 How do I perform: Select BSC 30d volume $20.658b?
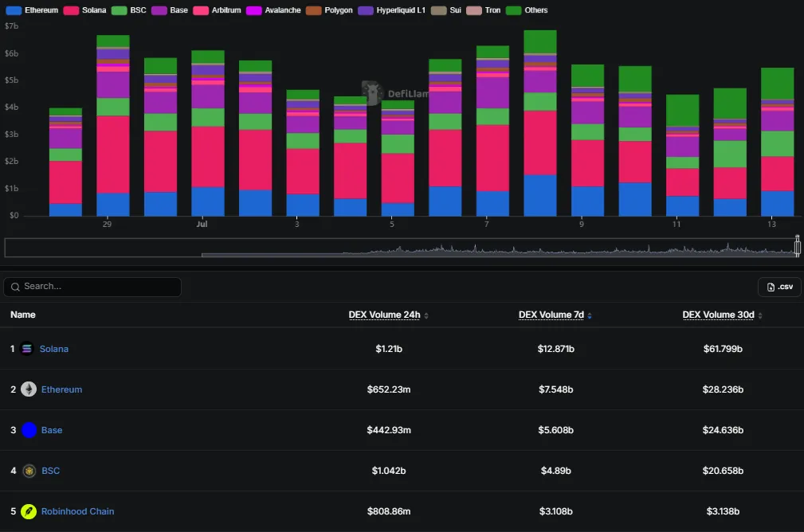tap(723, 471)
